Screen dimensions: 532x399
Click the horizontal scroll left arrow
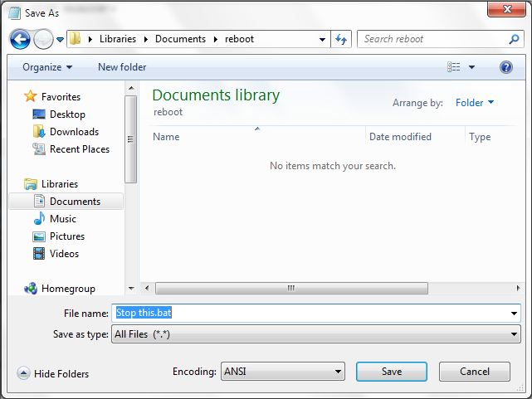147,288
